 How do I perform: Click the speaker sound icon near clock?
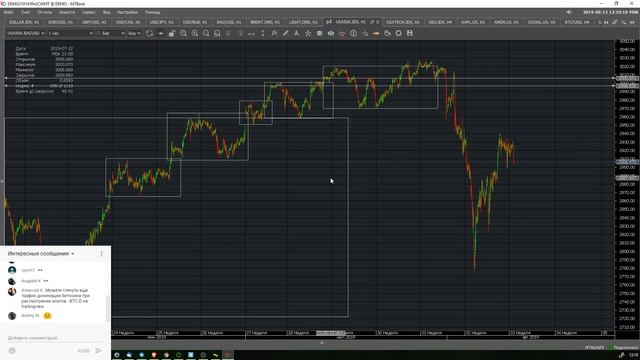(569, 12)
